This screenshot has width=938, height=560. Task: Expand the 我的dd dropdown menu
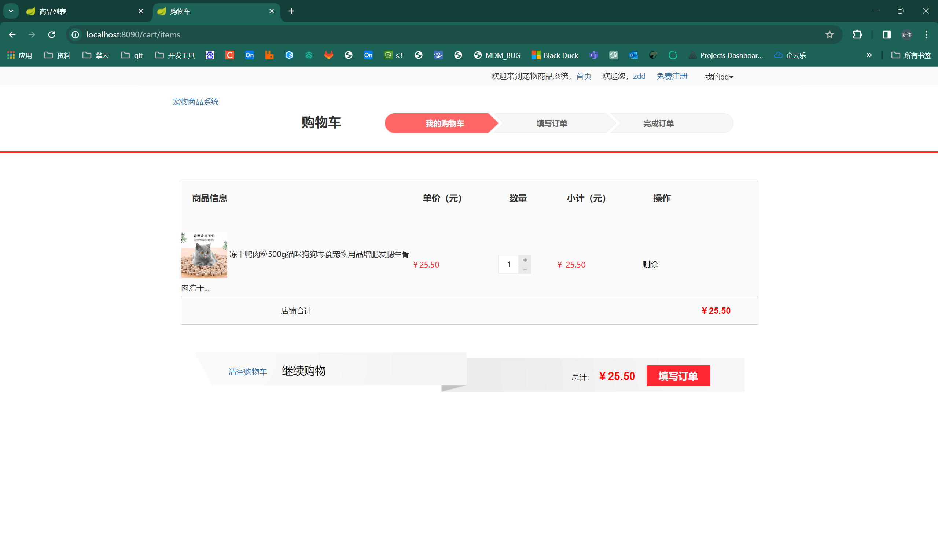pos(719,77)
